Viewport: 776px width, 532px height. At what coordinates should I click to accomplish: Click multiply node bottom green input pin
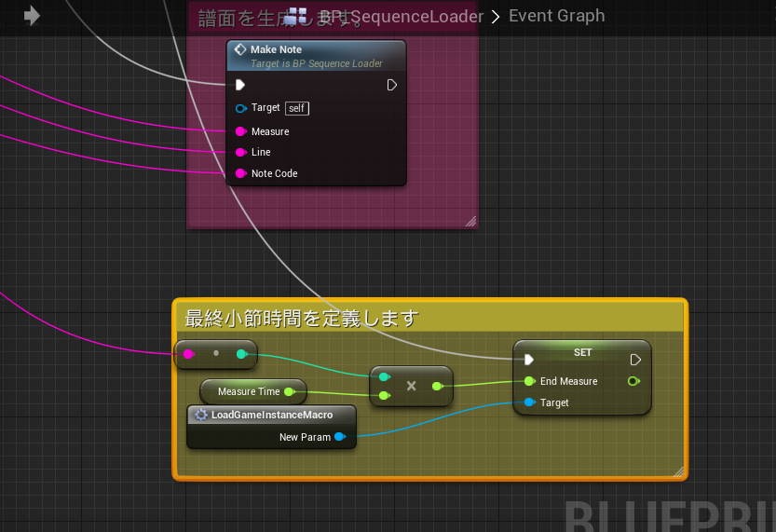pyautogui.click(x=384, y=395)
